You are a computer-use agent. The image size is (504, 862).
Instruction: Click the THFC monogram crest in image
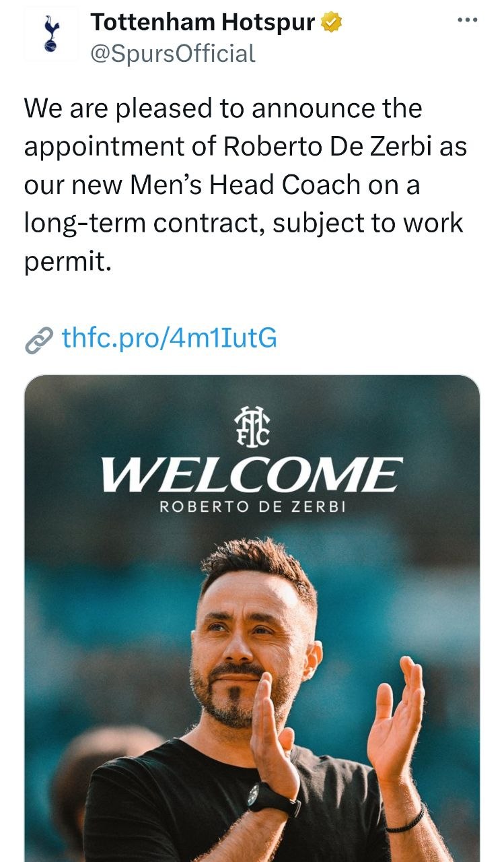click(252, 427)
